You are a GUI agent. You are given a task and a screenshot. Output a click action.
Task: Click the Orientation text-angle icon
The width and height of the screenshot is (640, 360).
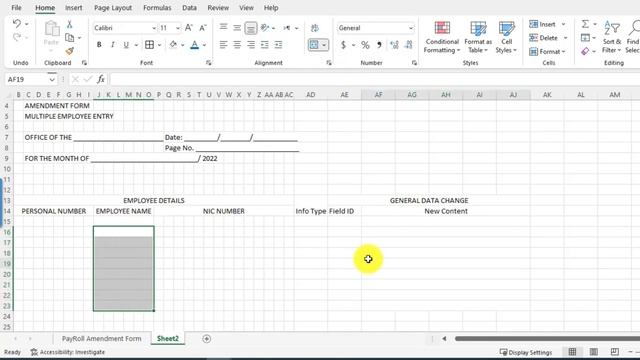tap(265, 28)
